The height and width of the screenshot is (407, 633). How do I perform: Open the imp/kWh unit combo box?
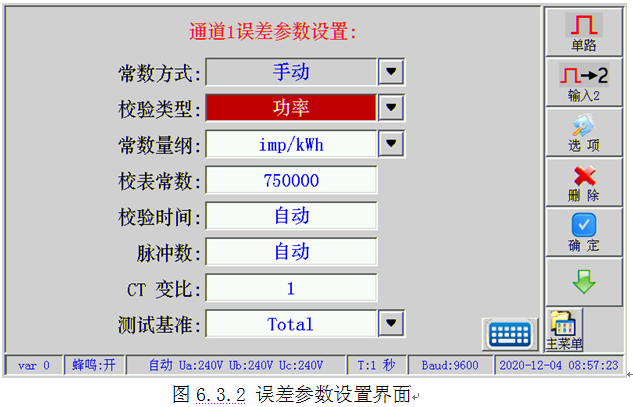291,144
